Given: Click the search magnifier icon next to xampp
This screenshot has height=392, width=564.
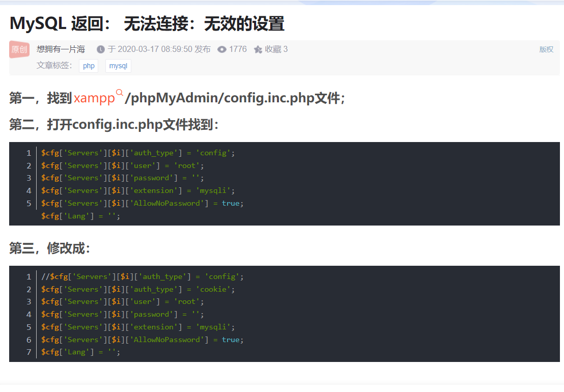Looking at the screenshot, I should tap(120, 93).
